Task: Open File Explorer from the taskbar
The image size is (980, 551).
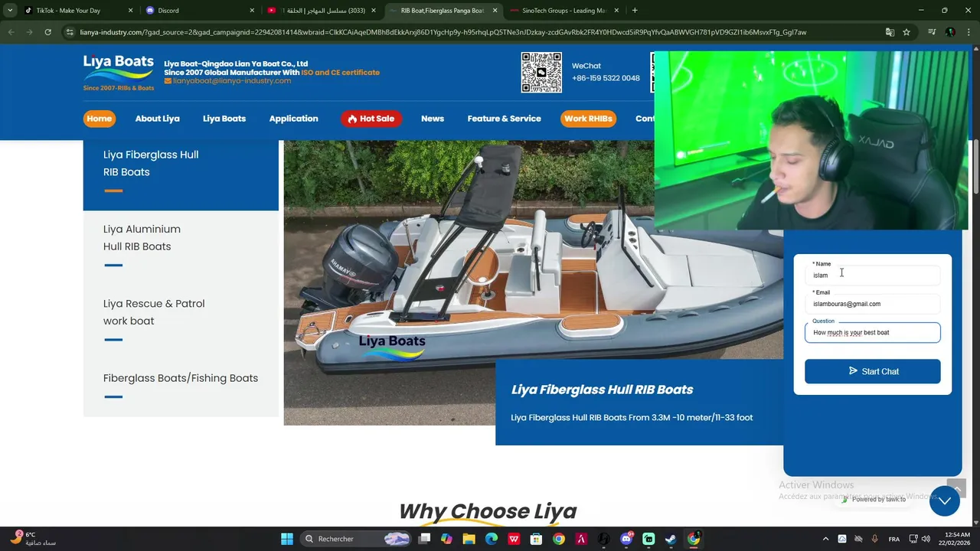Action: (x=469, y=539)
